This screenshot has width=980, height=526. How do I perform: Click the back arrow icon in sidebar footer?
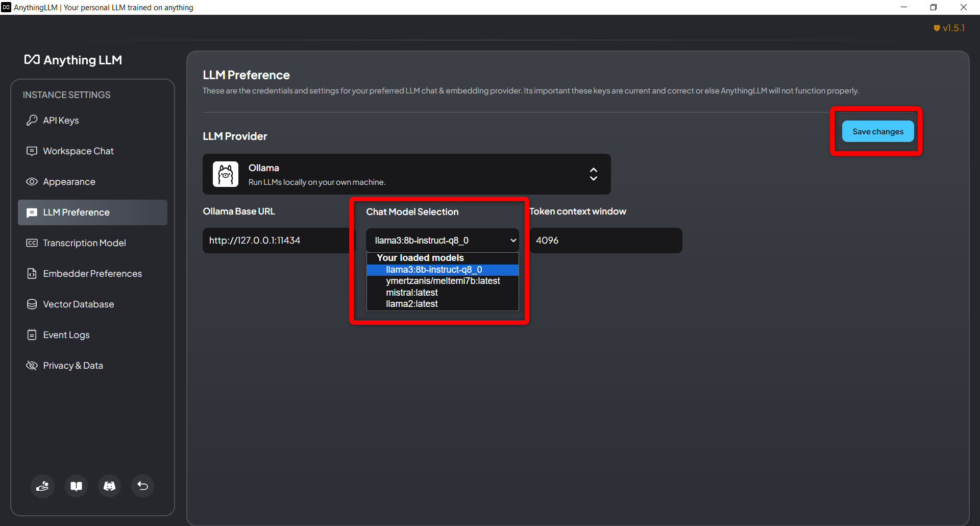coord(143,486)
